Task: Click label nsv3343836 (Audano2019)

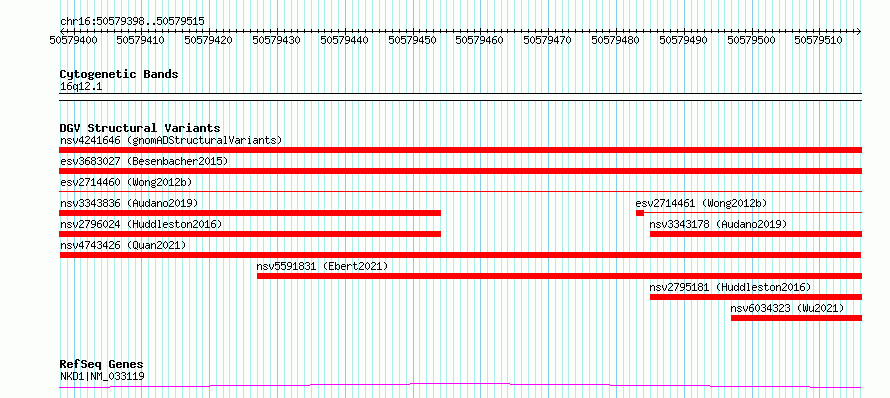Action: [129, 203]
